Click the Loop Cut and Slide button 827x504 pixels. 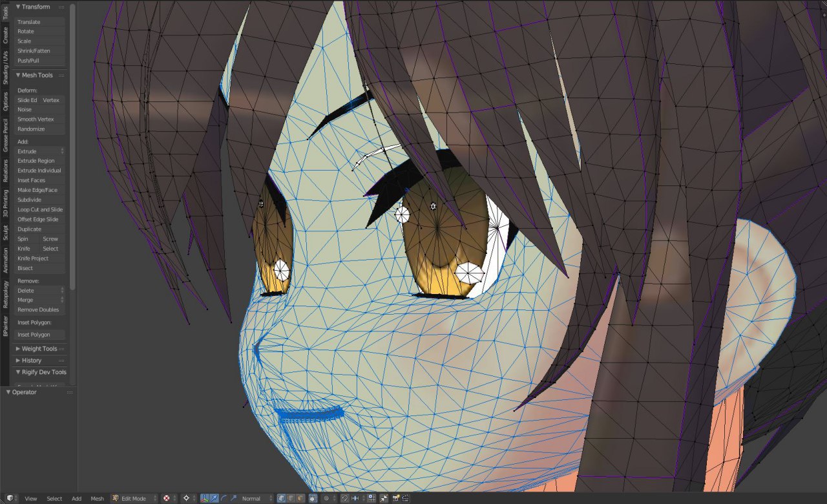(40, 209)
